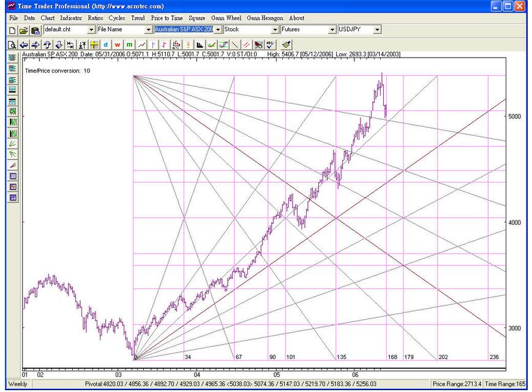Open the Price to Time menu
The width and height of the screenshot is (532, 392).
click(167, 18)
